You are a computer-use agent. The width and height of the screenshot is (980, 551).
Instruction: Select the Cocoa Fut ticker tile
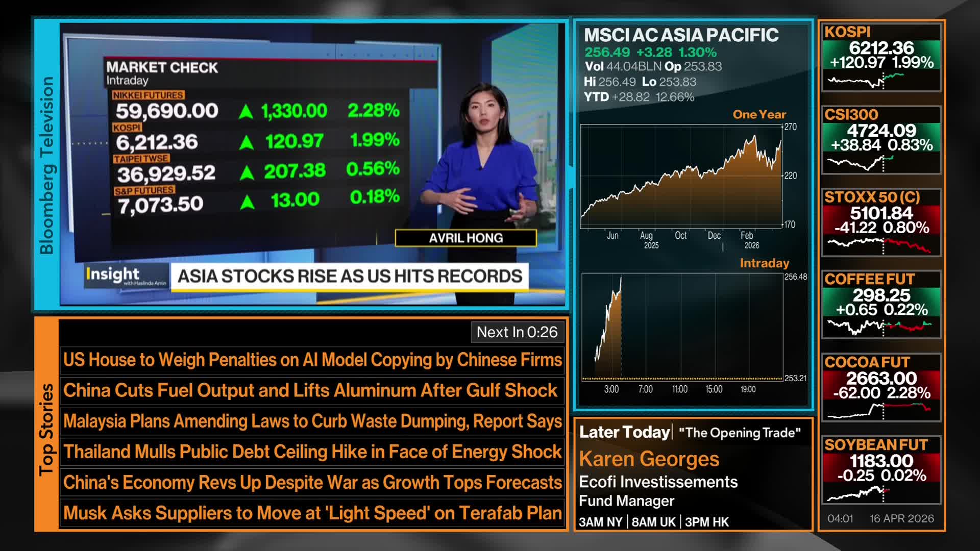(x=880, y=387)
